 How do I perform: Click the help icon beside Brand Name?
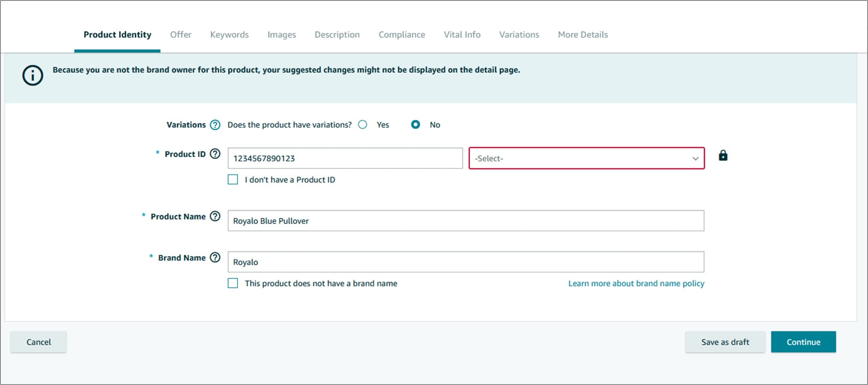(x=215, y=258)
